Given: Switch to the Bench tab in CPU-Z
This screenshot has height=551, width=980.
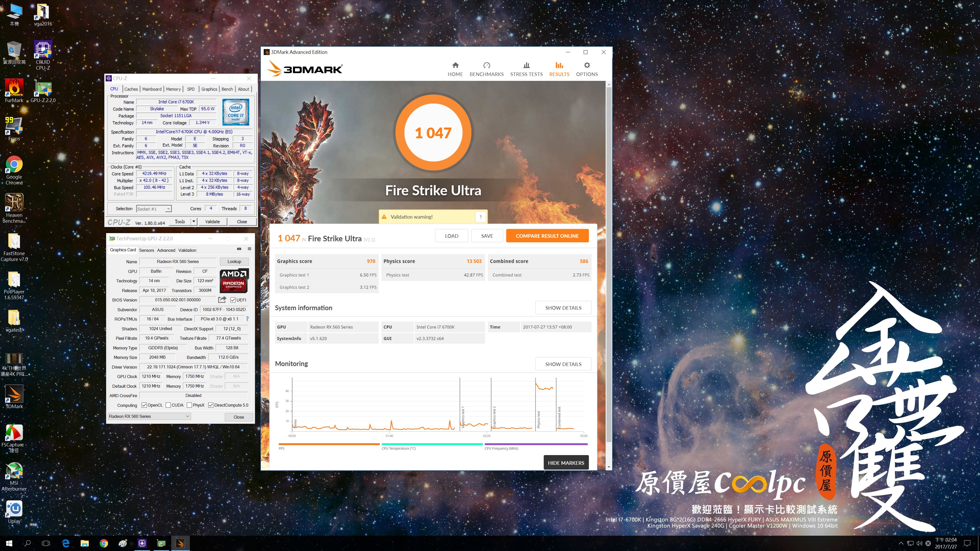Looking at the screenshot, I should [227, 89].
